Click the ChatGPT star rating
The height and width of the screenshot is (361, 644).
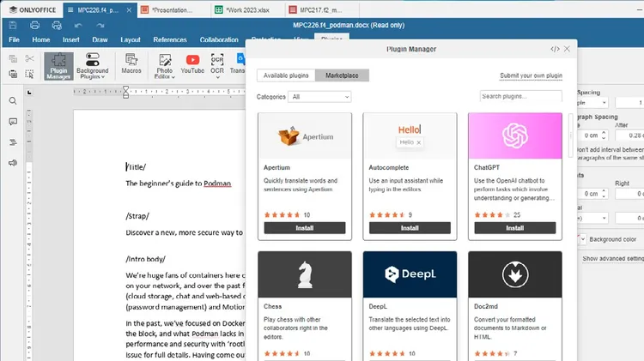[x=492, y=215]
